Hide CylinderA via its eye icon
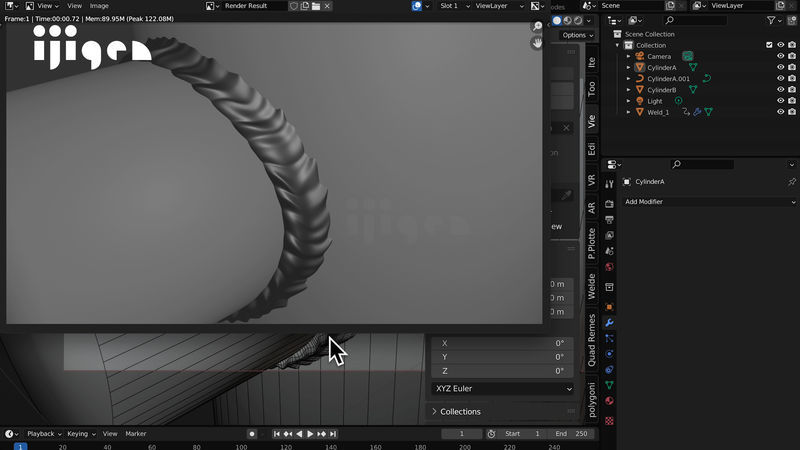The image size is (800, 450). [781, 67]
